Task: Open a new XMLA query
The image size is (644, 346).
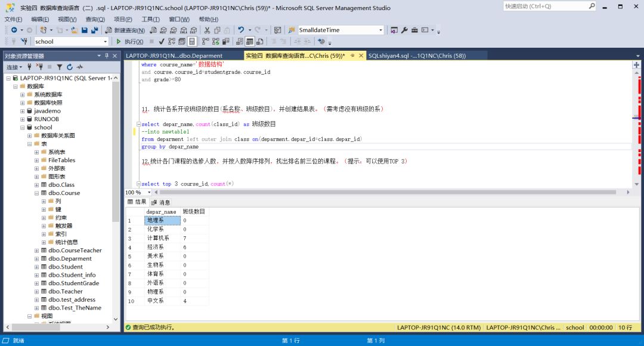Action: tap(184, 30)
